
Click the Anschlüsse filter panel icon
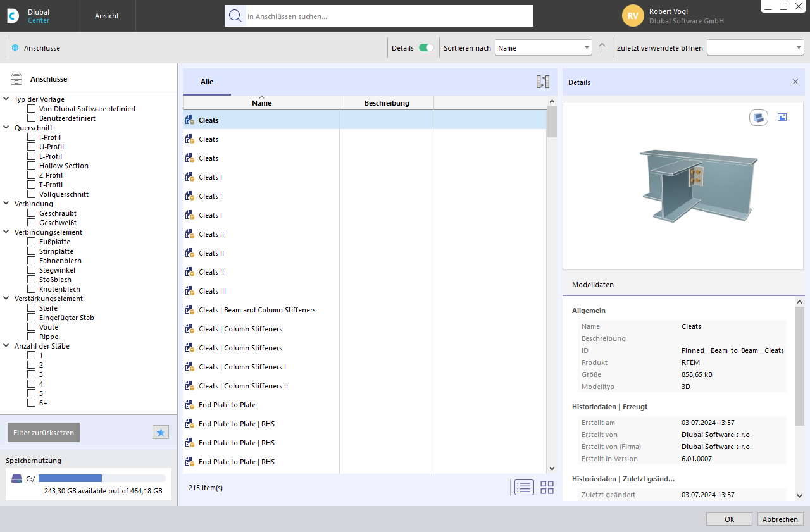point(16,79)
